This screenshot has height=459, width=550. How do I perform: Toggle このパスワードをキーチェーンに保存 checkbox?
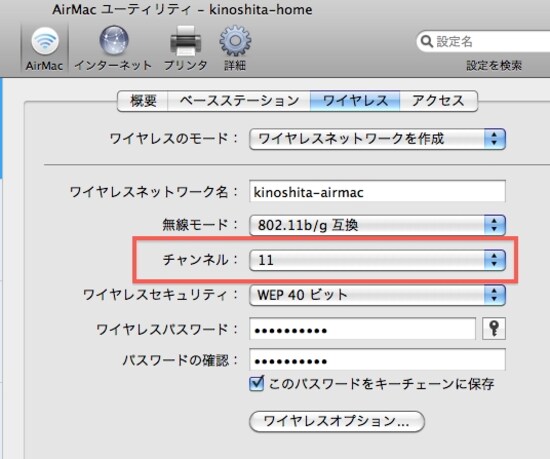click(256, 383)
